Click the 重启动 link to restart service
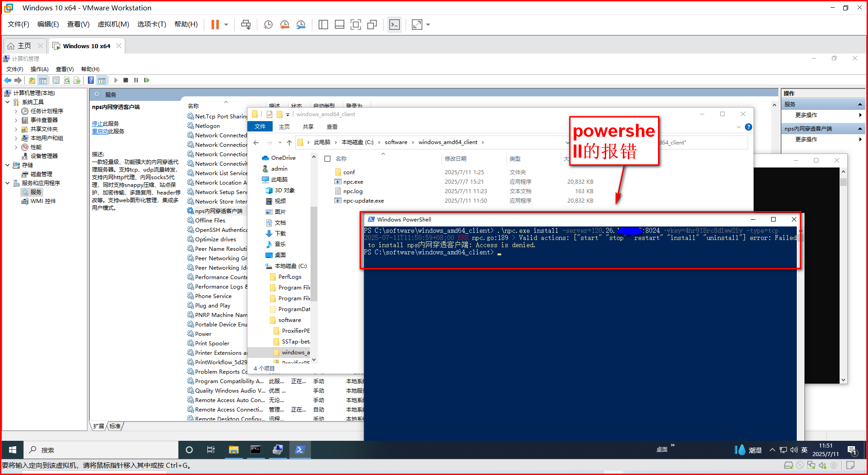 (100, 131)
